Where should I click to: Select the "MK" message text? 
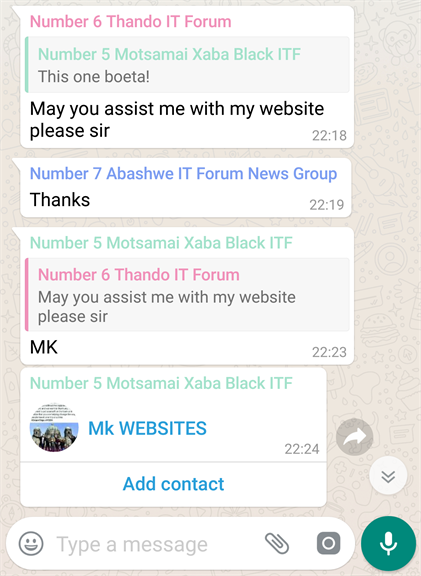44,347
